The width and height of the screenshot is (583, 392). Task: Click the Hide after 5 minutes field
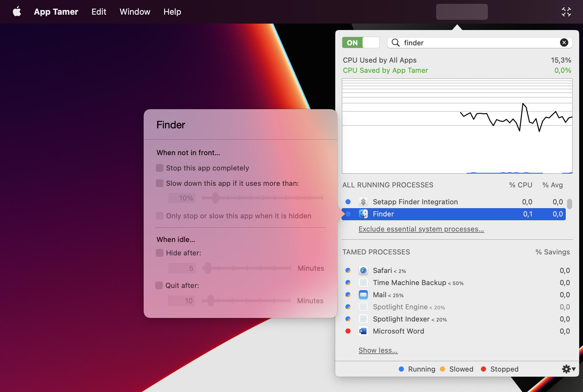click(182, 268)
